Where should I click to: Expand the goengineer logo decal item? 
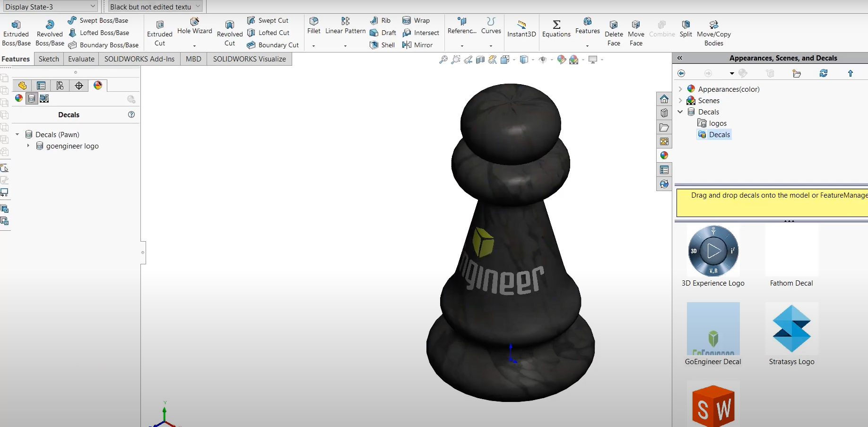coord(28,146)
